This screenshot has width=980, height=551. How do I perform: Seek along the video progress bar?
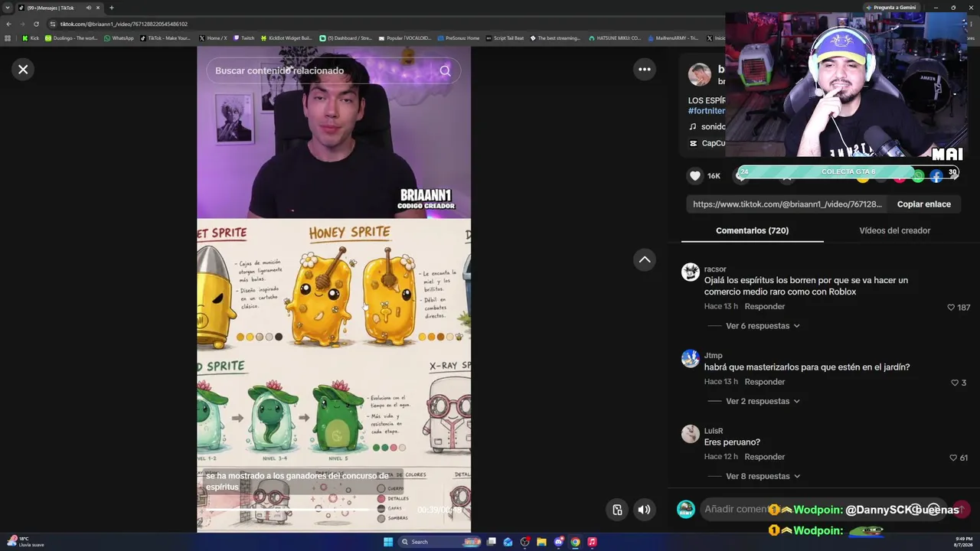(x=306, y=510)
